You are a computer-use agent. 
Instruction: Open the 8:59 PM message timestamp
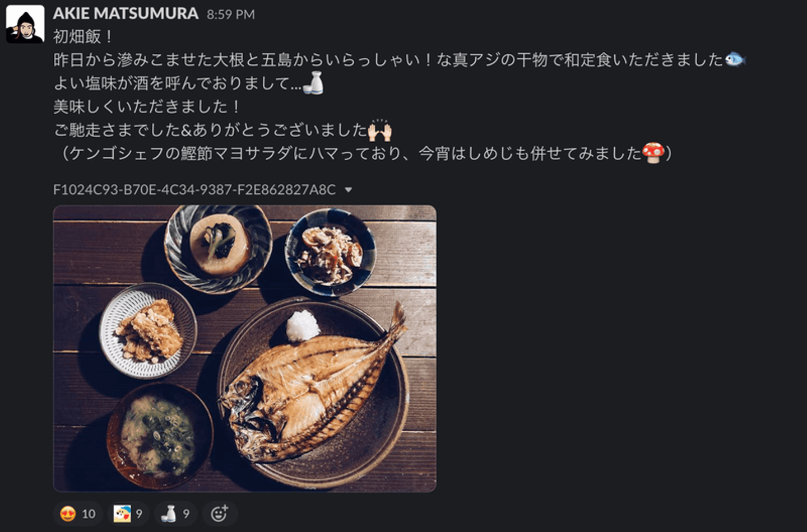[x=230, y=15]
